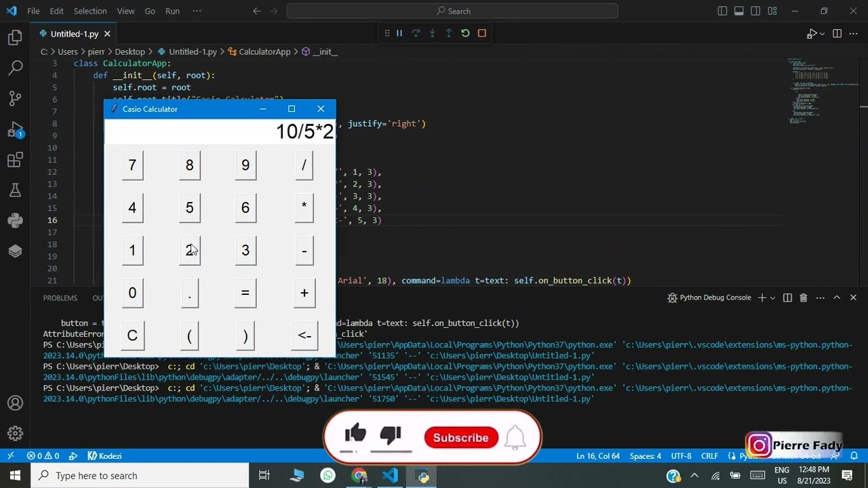
Task: Open the View menu
Action: click(x=125, y=11)
